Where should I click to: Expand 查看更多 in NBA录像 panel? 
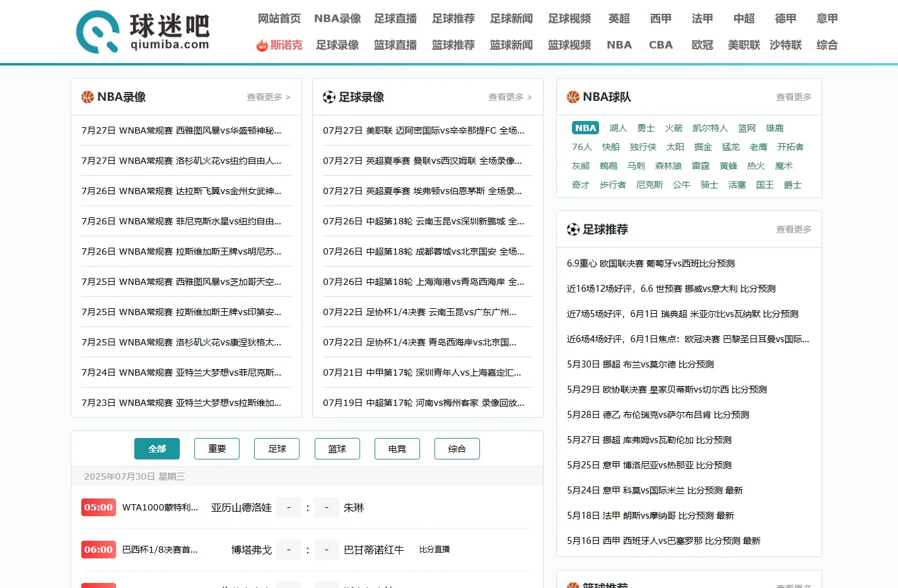coord(269,97)
